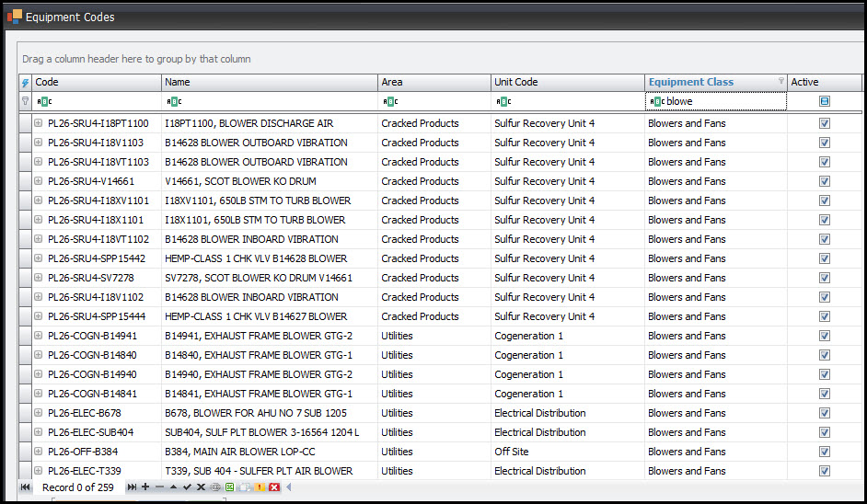This screenshot has width=867, height=504.
Task: Open Area column filter condition selector
Action: pos(390,101)
